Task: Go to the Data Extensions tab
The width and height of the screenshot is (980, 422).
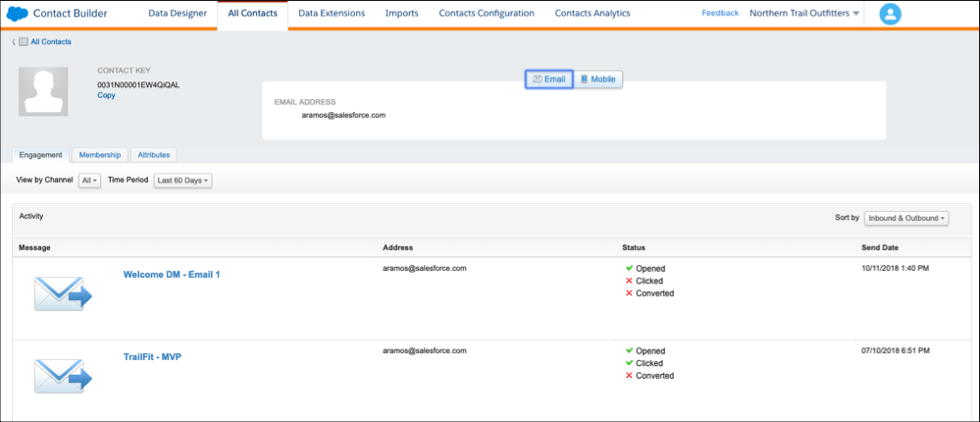Action: 332,13
